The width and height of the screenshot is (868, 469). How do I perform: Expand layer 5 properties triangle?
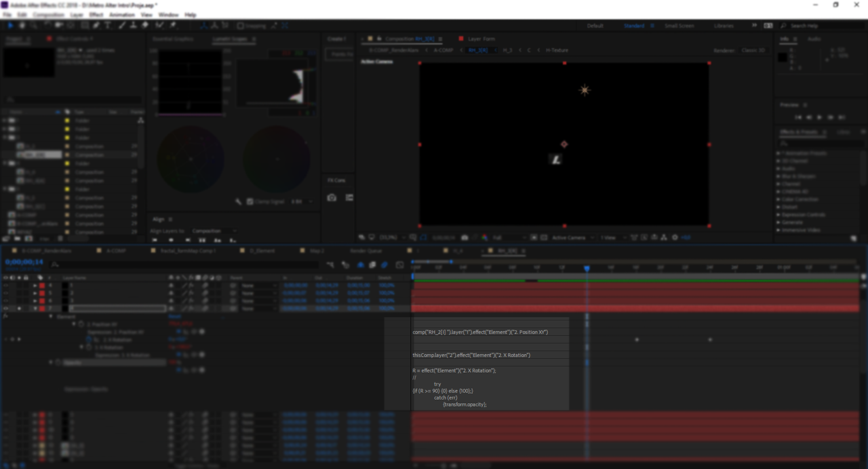point(35,293)
